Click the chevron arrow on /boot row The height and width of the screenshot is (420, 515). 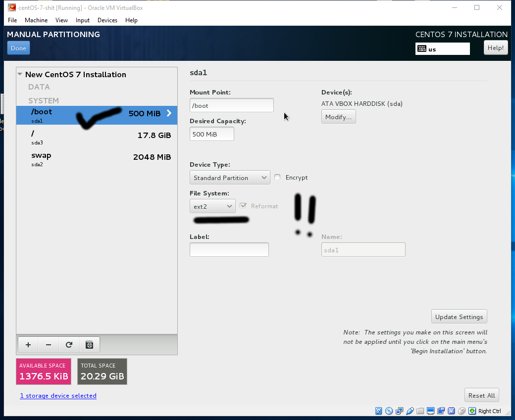(169, 113)
